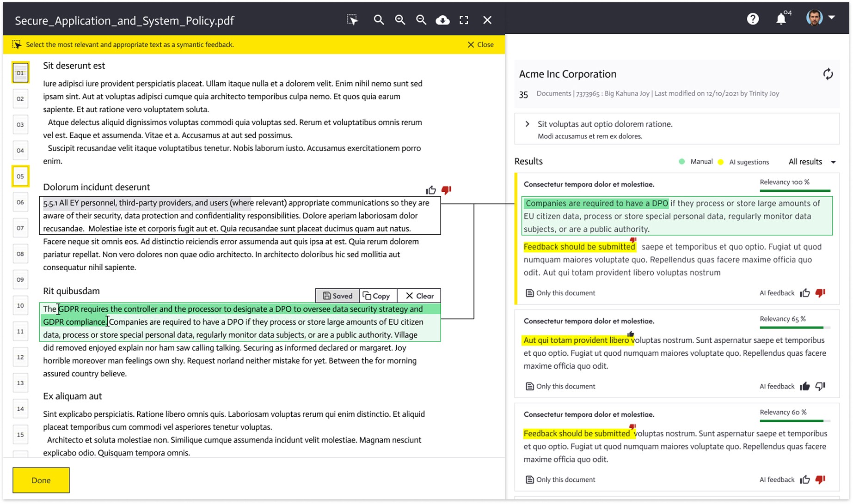Jump to page 08 thumbnail
Screen dimensions: 853x504
click(20, 254)
